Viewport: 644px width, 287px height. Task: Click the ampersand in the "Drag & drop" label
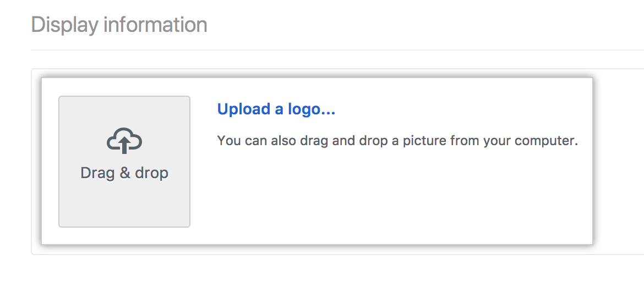point(125,173)
